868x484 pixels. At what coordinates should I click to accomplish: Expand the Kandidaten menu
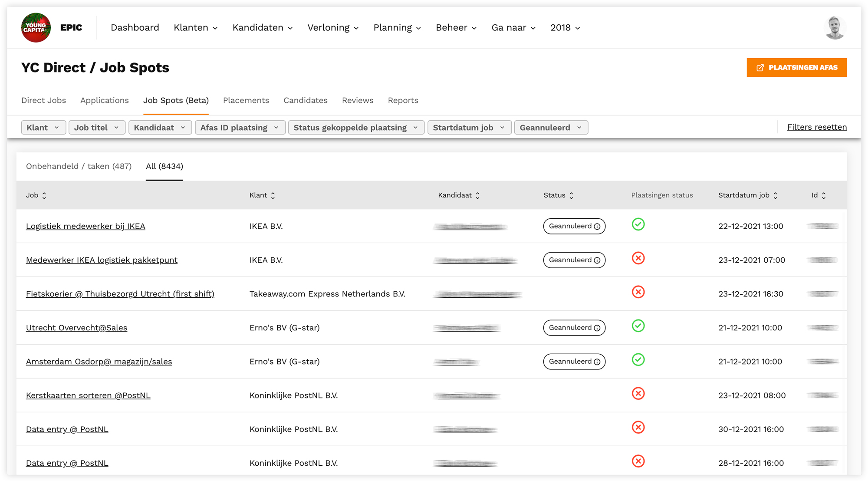[263, 28]
